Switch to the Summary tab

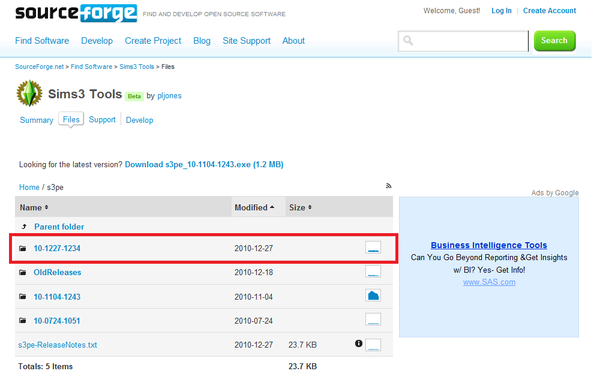click(x=37, y=120)
